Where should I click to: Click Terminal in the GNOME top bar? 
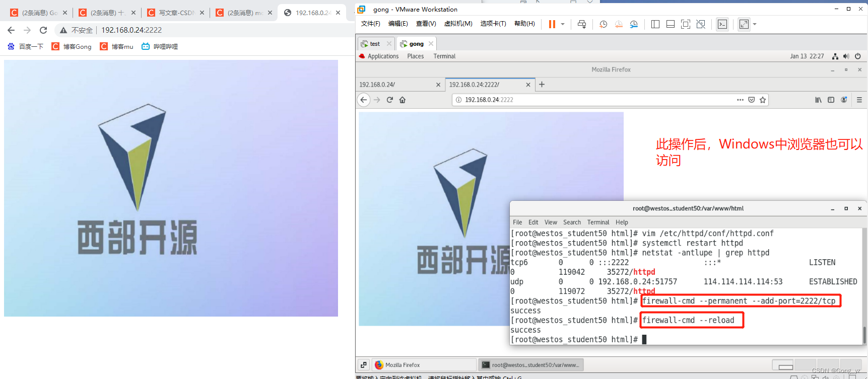pos(444,56)
